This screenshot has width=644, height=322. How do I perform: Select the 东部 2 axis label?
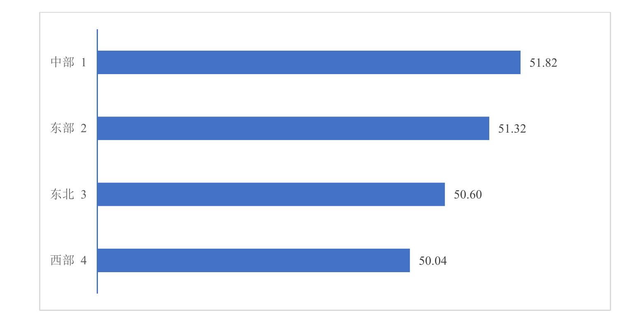click(x=68, y=128)
